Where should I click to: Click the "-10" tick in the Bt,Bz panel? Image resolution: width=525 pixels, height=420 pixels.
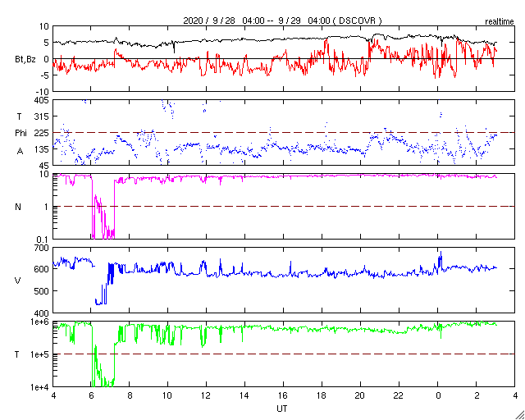[43, 91]
